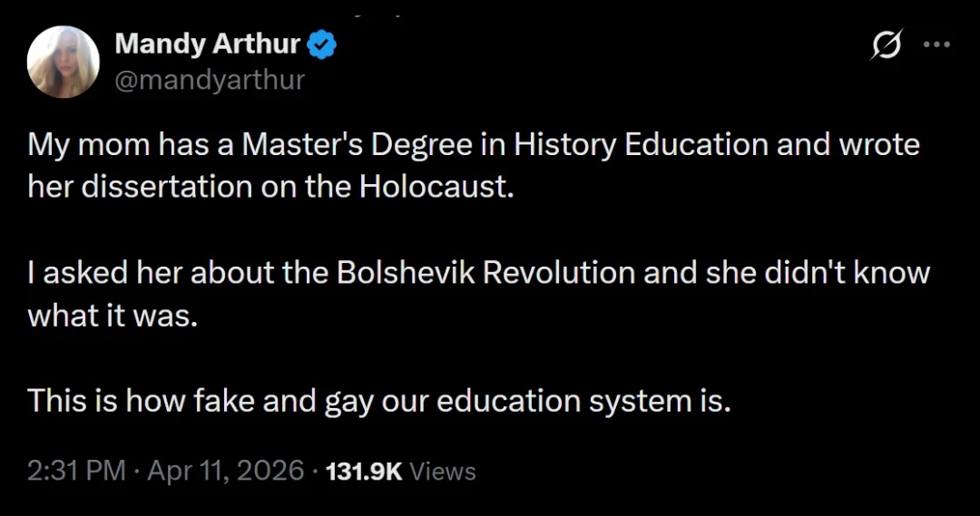This screenshot has height=516, width=980.
Task: Click the display name "Mandy Arthur"
Action: tap(208, 43)
